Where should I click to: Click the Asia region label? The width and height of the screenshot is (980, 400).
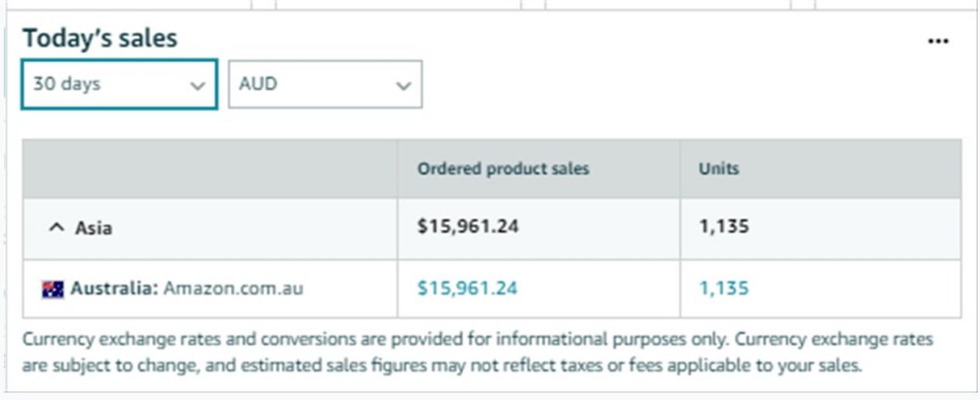(x=93, y=229)
